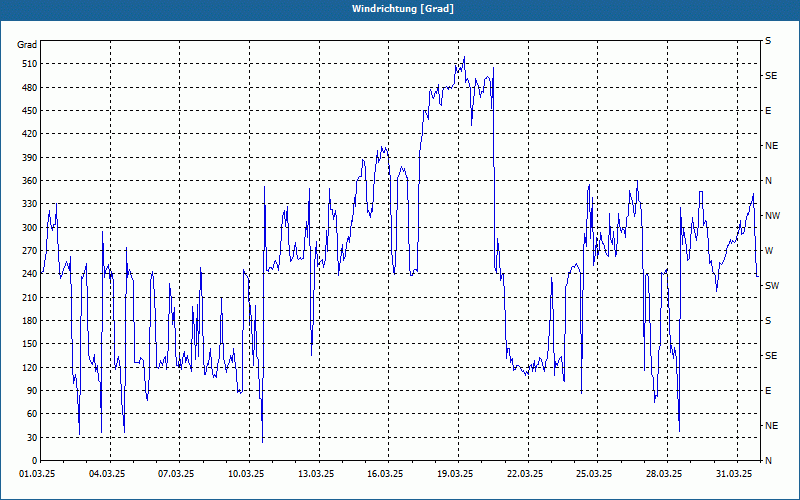
Task: Click the date label 10.03.25
Action: click(x=246, y=474)
